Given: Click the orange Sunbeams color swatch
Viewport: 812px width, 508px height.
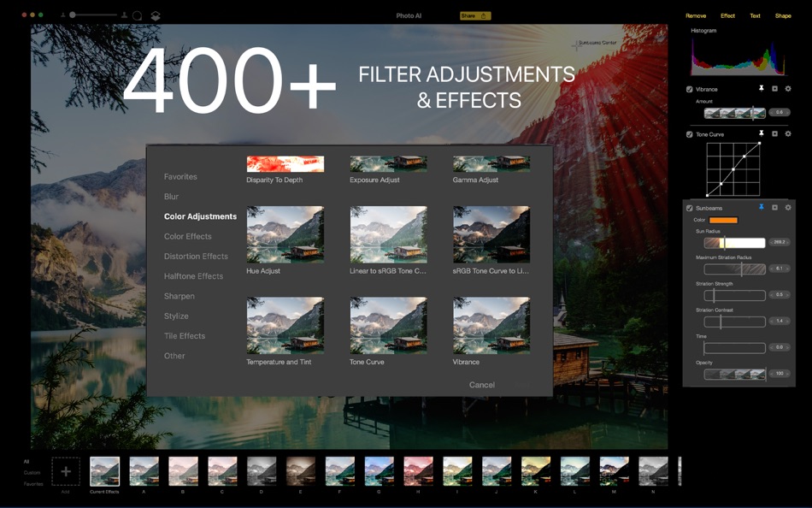Looking at the screenshot, I should coord(723,220).
